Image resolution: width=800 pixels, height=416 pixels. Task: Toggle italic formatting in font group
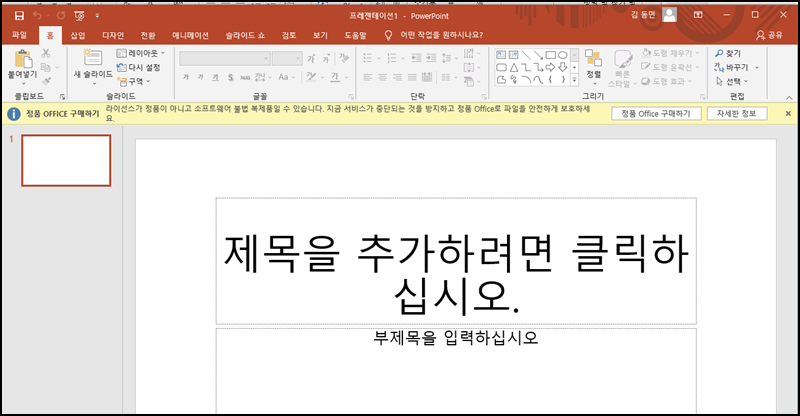[x=201, y=78]
